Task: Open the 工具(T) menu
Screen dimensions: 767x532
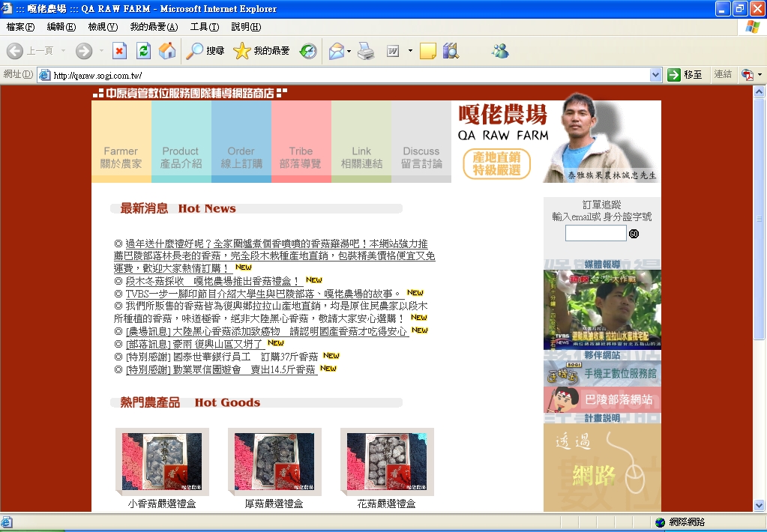Action: (x=205, y=27)
